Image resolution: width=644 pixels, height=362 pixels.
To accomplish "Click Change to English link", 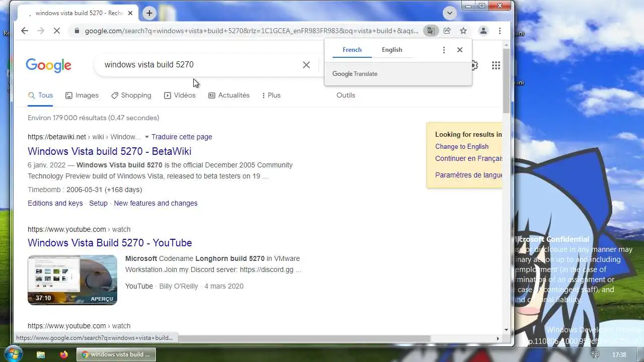I will [x=462, y=146].
